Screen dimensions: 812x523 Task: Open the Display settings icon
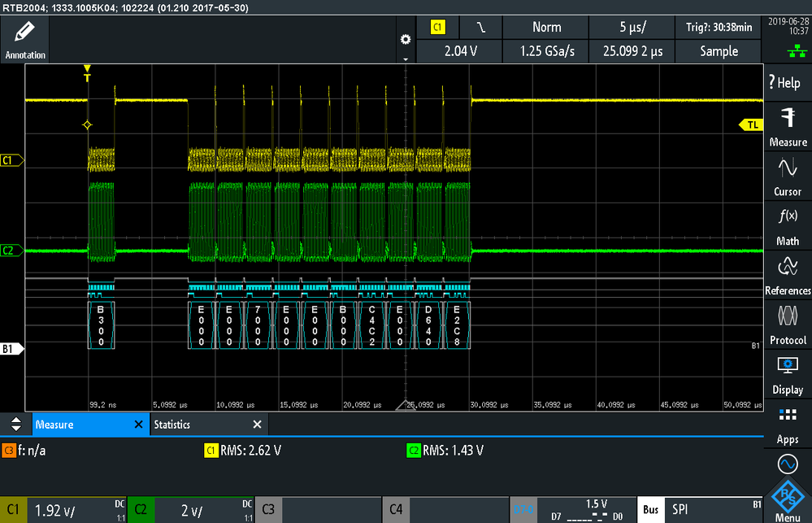788,375
